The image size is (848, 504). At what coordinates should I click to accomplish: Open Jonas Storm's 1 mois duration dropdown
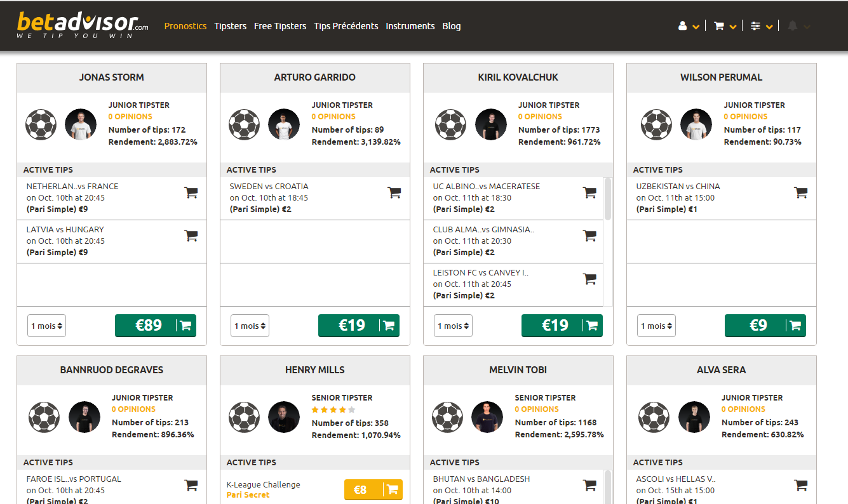[x=46, y=326]
